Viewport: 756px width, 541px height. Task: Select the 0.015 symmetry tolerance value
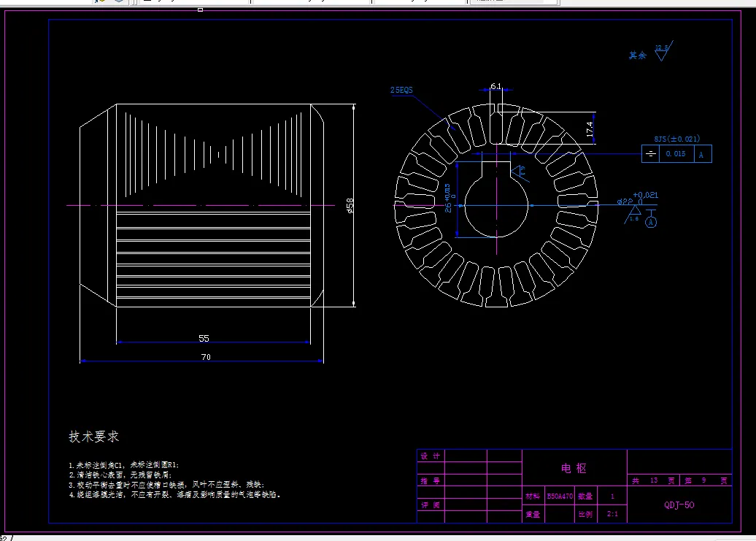click(676, 154)
